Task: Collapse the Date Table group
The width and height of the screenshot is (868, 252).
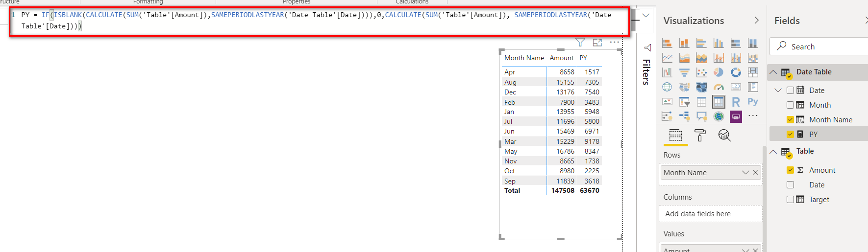Action: click(x=773, y=72)
